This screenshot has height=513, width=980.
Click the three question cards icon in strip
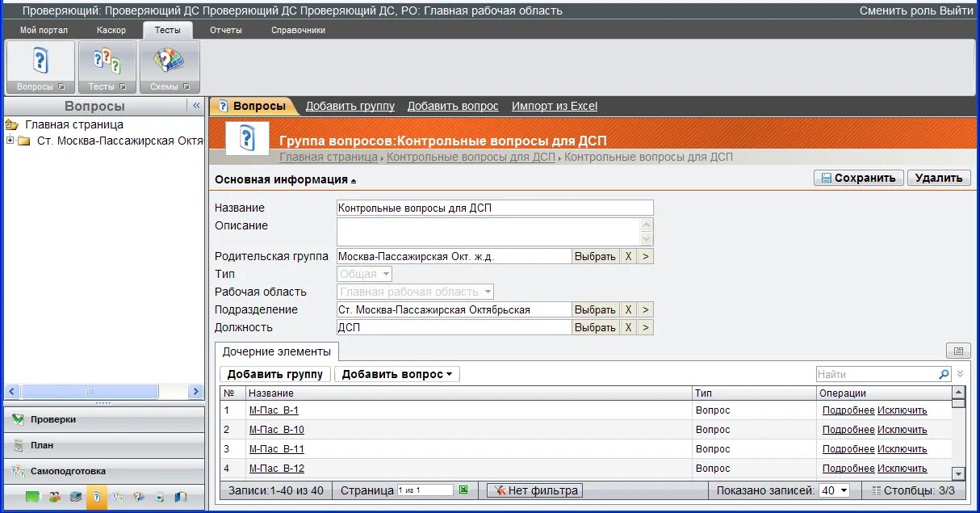point(118,497)
